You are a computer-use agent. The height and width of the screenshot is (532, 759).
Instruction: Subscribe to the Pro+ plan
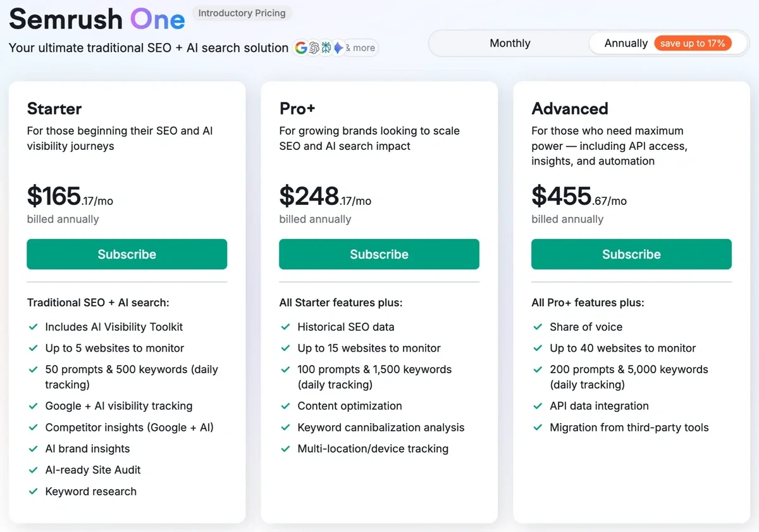pos(379,254)
